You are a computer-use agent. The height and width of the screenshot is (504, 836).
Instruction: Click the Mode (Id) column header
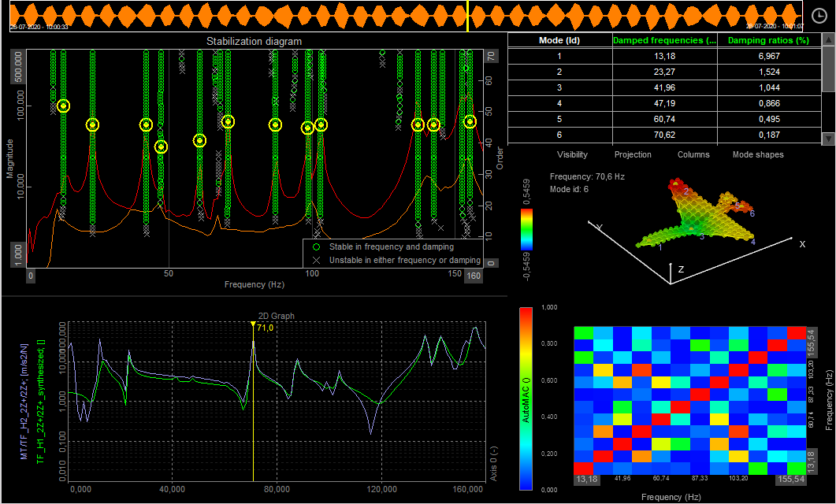click(559, 40)
